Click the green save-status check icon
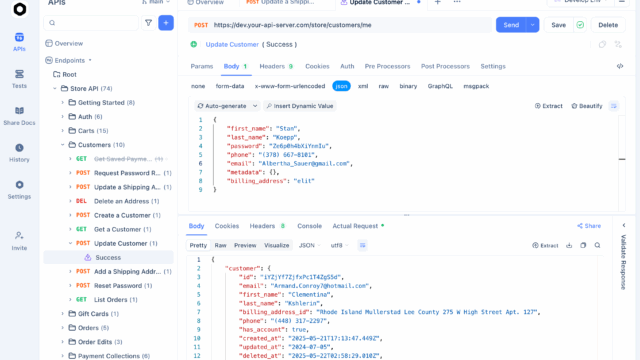Screen dimensions: 640x360 coord(580,25)
